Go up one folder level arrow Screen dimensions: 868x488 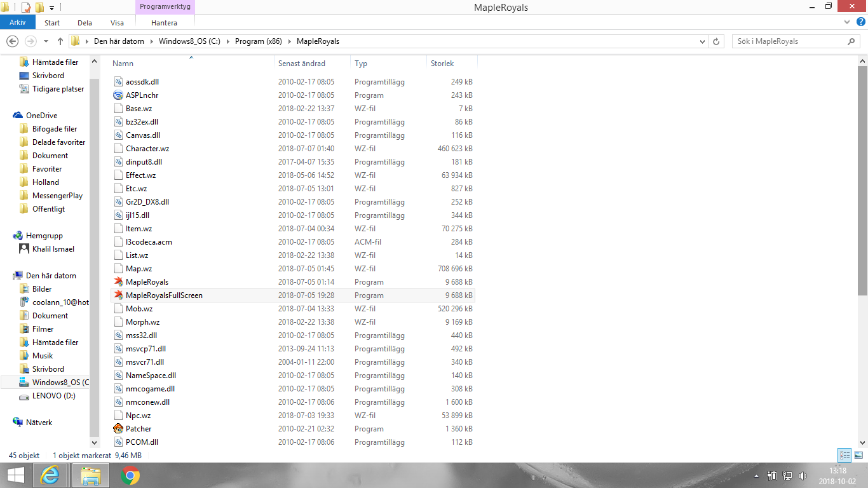pyautogui.click(x=60, y=41)
